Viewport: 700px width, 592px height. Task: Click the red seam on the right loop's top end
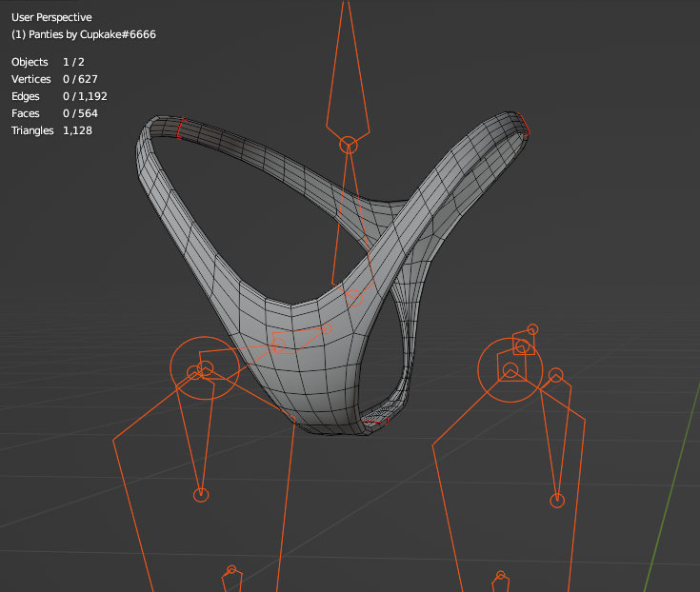point(525,126)
